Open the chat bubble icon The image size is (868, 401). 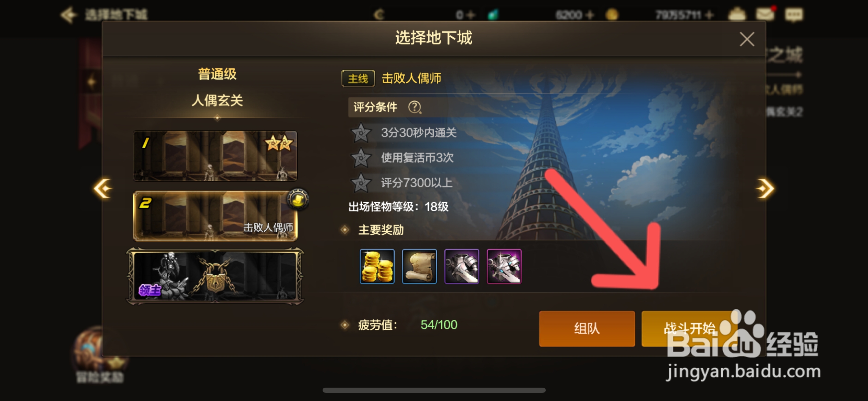click(x=794, y=15)
